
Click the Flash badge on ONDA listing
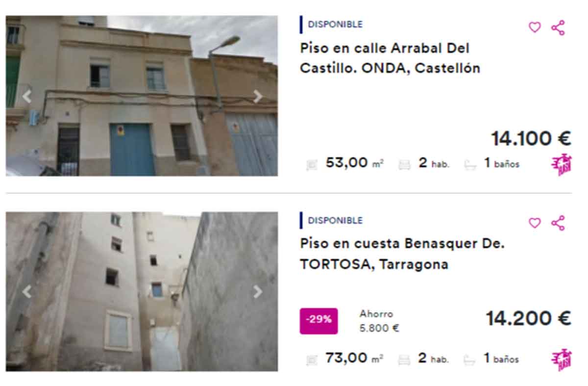click(561, 165)
